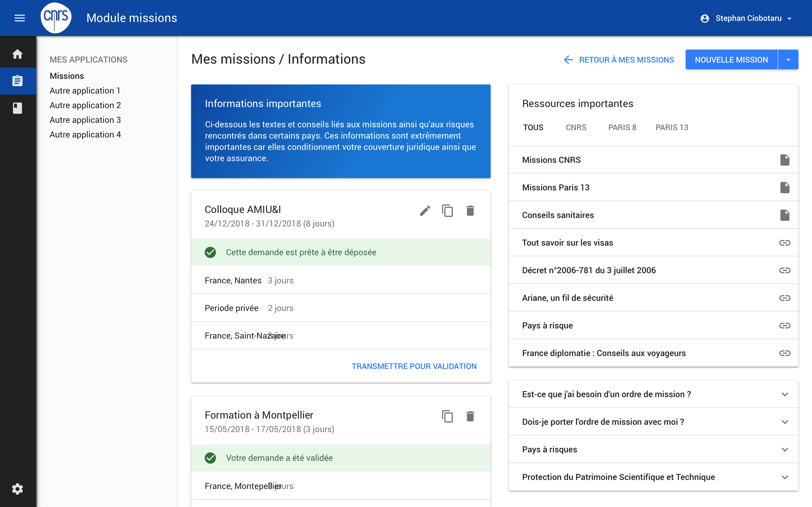Select the bookmark icon in the sidebar
The height and width of the screenshot is (507, 812).
click(18, 108)
